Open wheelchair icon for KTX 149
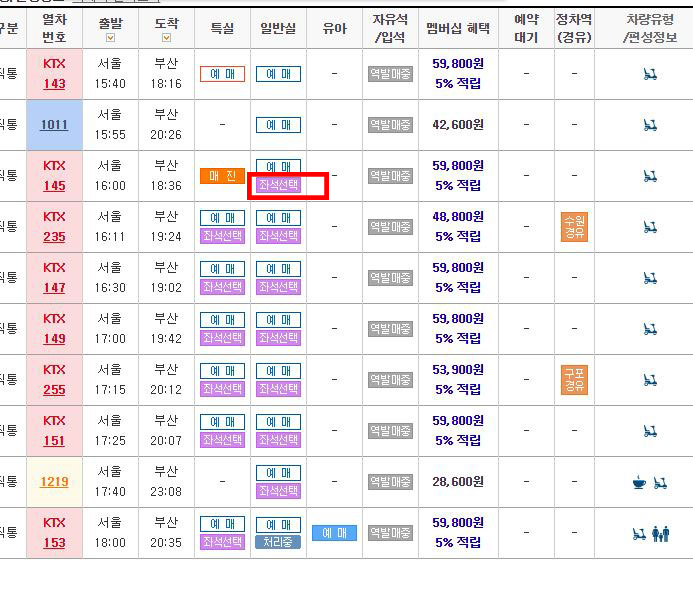 [x=650, y=329]
